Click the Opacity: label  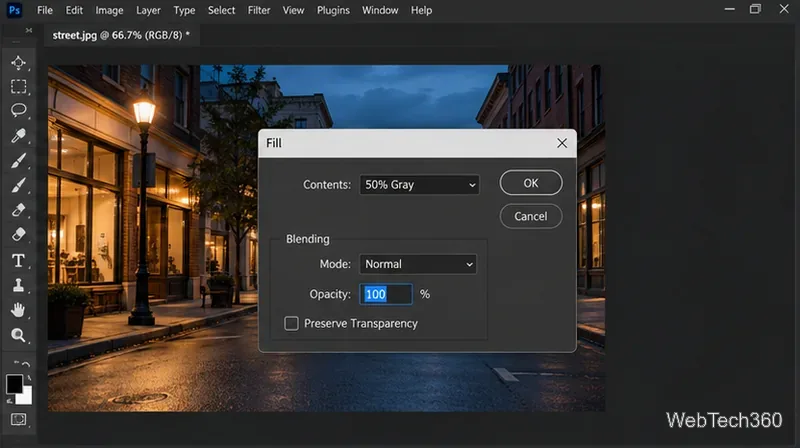(x=330, y=294)
